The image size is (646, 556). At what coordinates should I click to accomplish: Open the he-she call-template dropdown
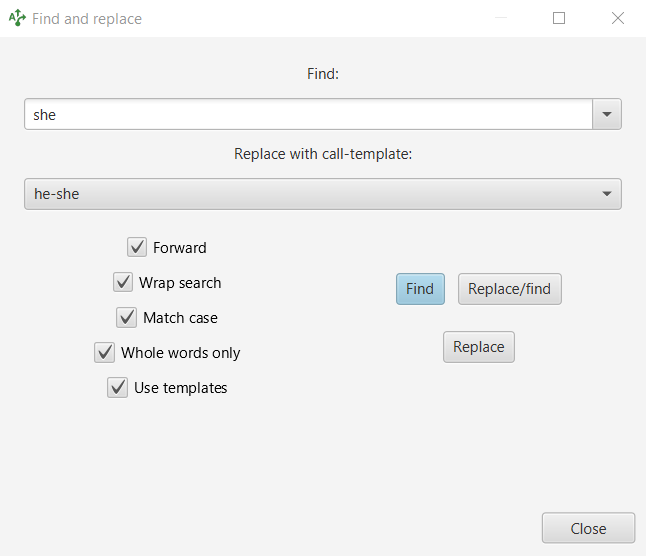pyautogui.click(x=323, y=194)
